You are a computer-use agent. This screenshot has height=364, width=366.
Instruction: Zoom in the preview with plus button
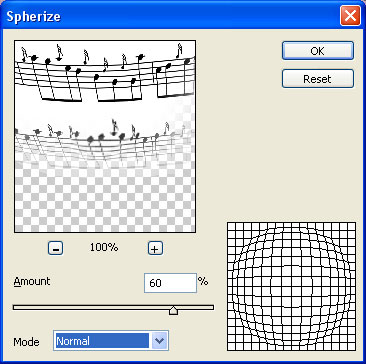pyautogui.click(x=155, y=249)
